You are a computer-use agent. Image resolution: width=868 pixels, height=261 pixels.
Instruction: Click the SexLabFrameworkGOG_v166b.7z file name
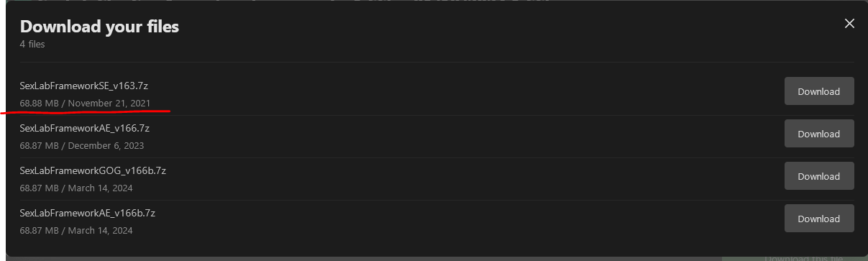click(x=93, y=170)
